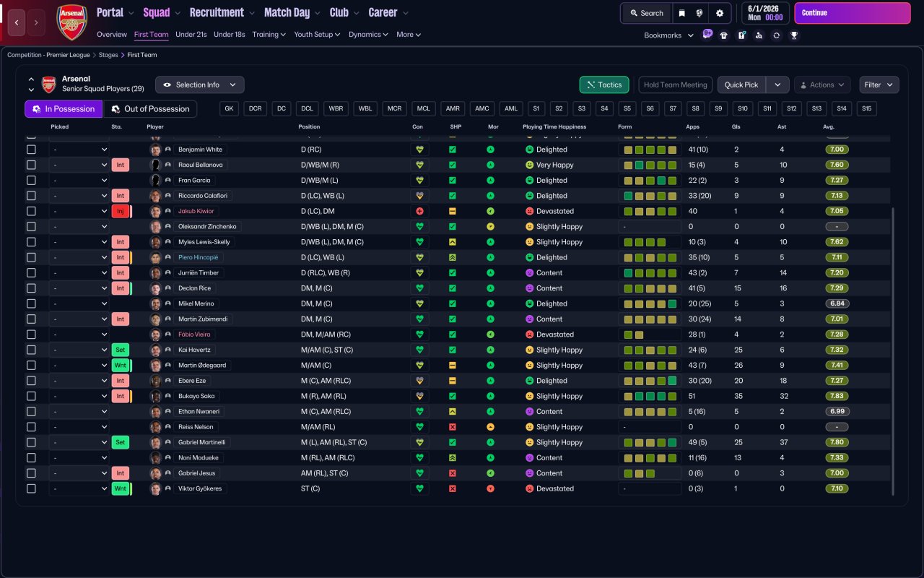Switch to Out of Possession view
The width and height of the screenshot is (924, 578).
click(150, 109)
